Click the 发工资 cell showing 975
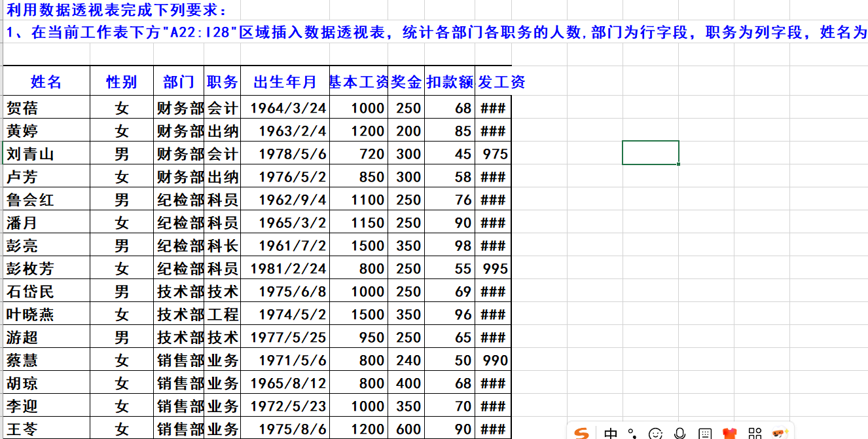868x439 pixels. tap(495, 155)
